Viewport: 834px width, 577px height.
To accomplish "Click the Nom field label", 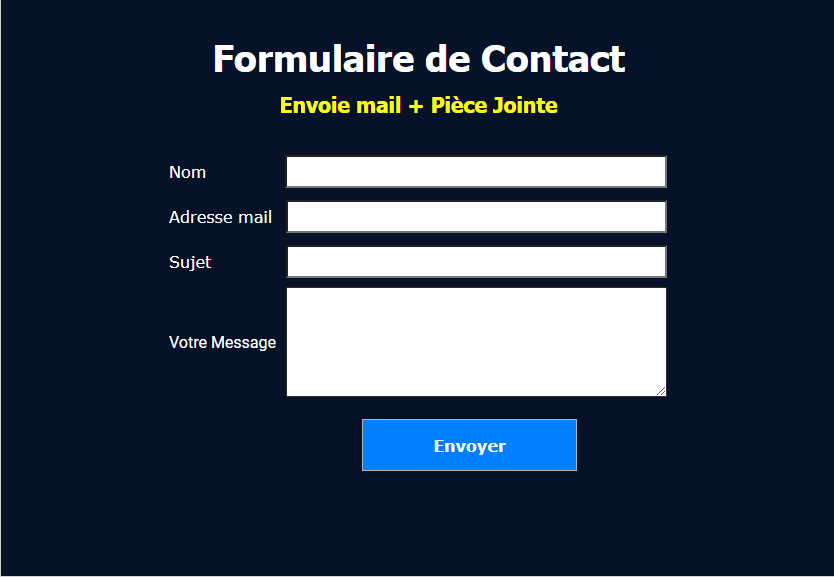I will pos(188,172).
